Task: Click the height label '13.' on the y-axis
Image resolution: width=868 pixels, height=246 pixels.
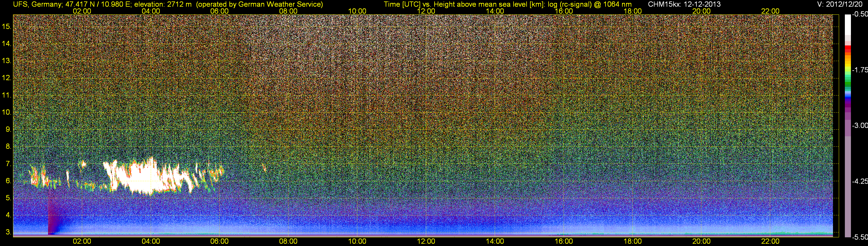Action: coord(7,61)
